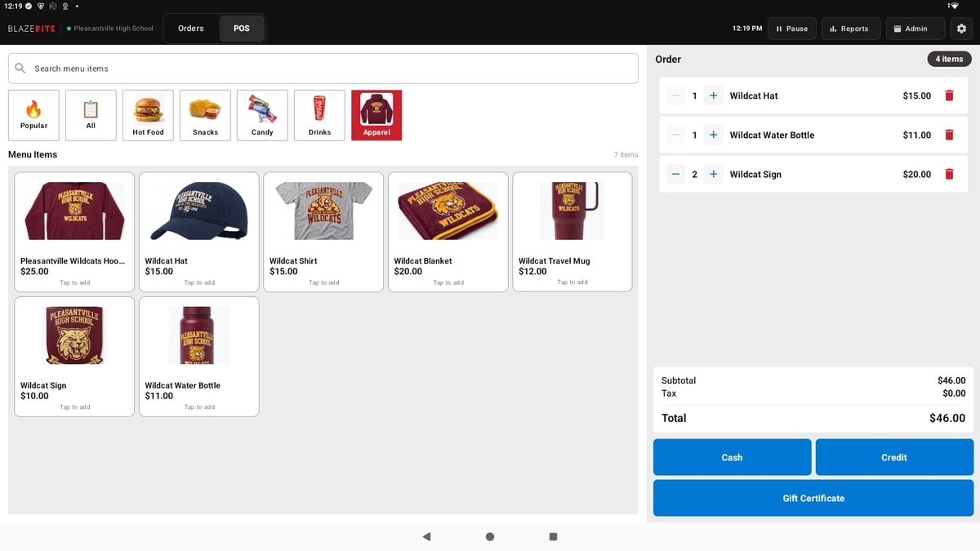This screenshot has width=980, height=551.
Task: Focus the Search menu items field
Action: [x=323, y=69]
